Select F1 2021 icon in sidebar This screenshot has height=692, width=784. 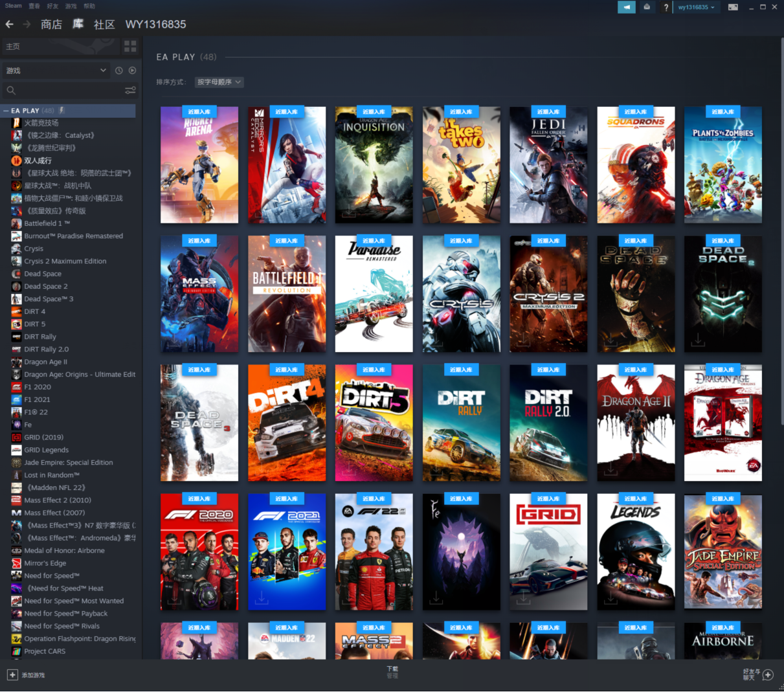(x=16, y=399)
